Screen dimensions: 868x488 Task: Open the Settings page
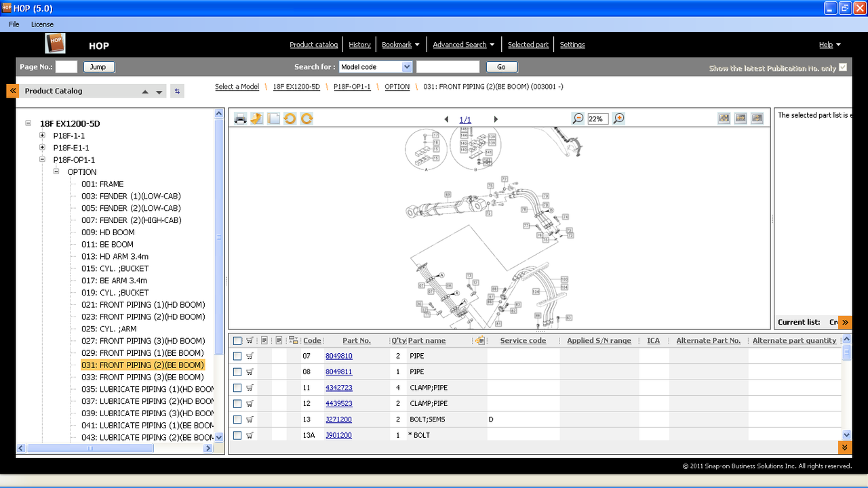point(572,45)
